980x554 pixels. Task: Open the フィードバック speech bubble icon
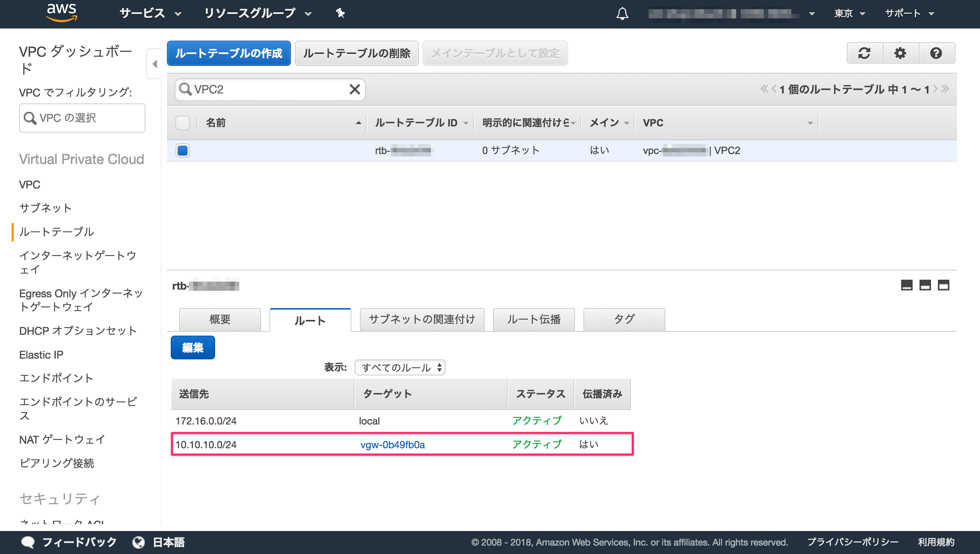(x=28, y=542)
